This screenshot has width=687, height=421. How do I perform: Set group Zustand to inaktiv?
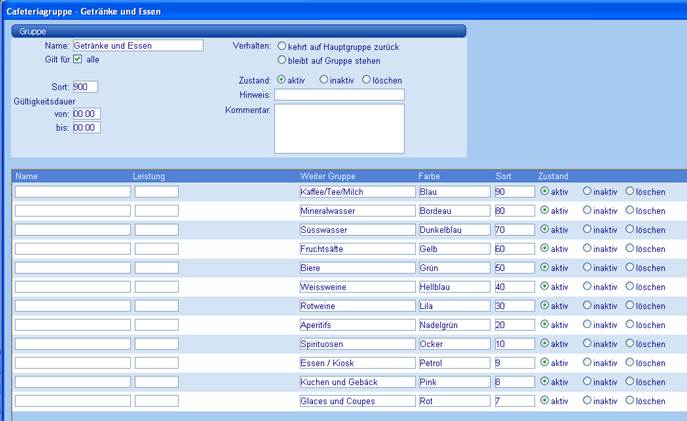tap(324, 79)
